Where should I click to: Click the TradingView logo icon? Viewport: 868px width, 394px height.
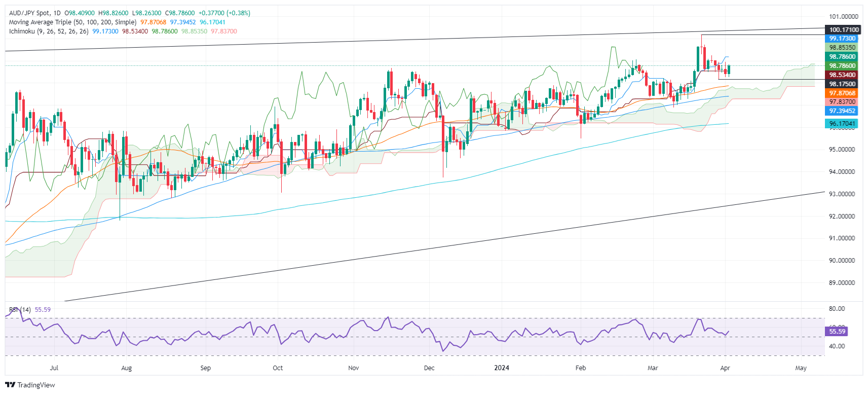(10, 385)
